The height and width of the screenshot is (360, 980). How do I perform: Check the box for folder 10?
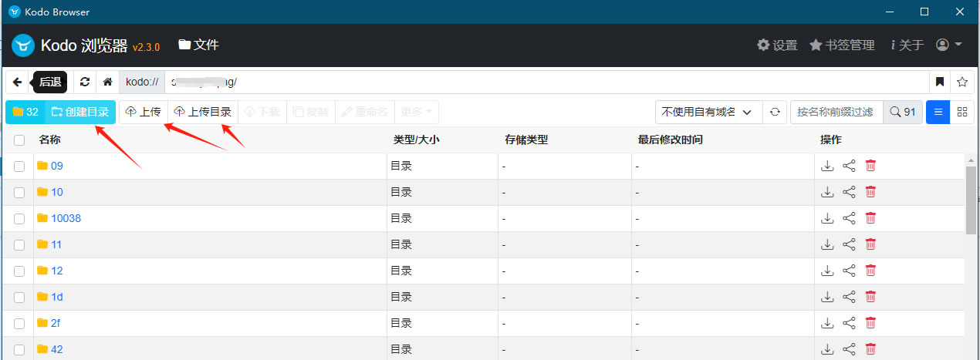click(x=19, y=192)
